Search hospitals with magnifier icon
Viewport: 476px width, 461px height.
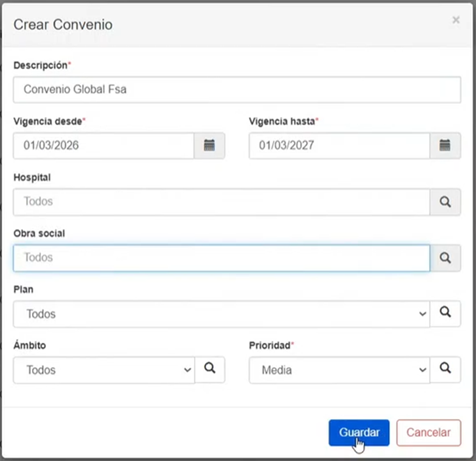[445, 202]
